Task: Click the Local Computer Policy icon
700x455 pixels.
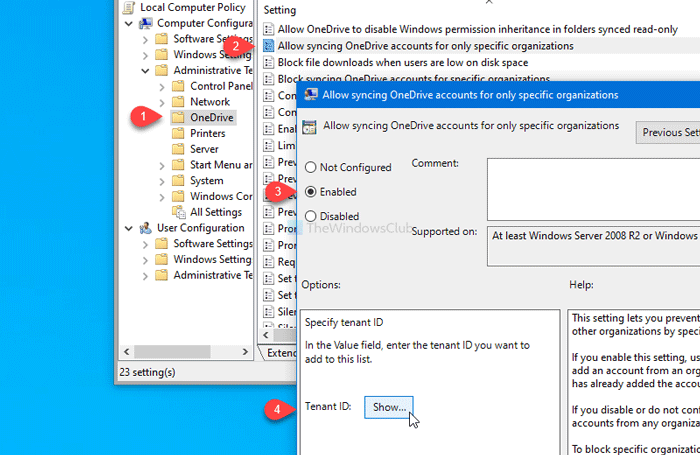Action: click(x=129, y=7)
